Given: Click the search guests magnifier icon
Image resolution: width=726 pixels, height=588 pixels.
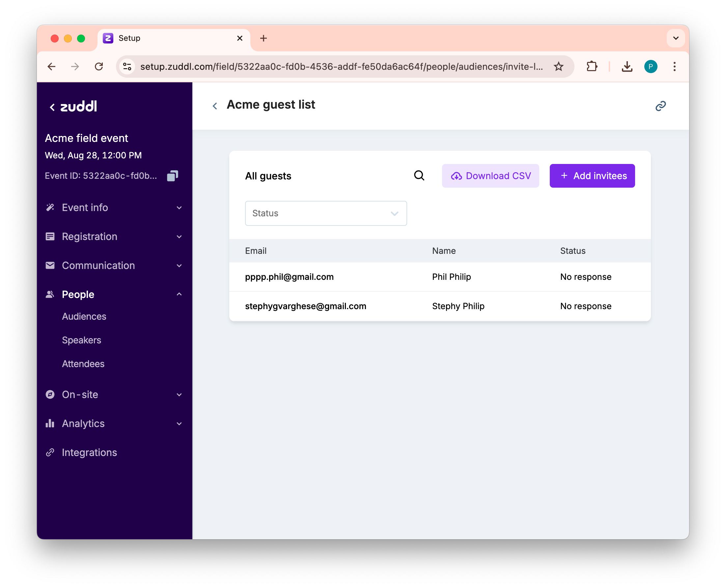Looking at the screenshot, I should 419,175.
